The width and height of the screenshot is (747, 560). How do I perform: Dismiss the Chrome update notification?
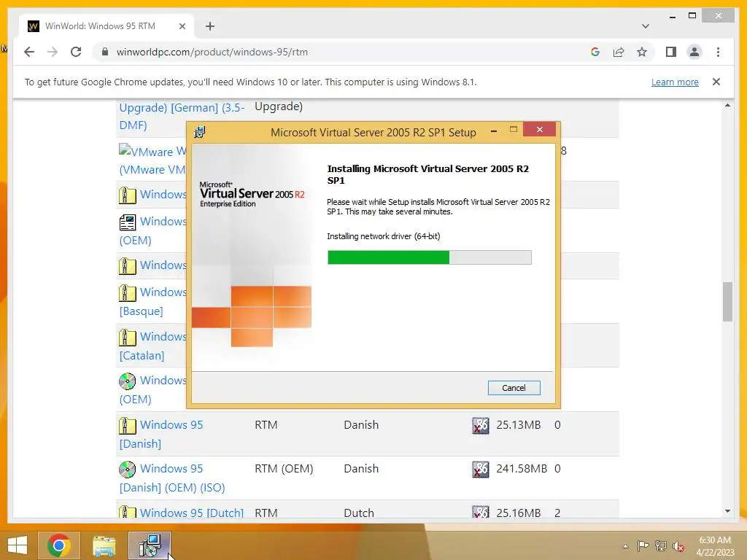(x=716, y=82)
